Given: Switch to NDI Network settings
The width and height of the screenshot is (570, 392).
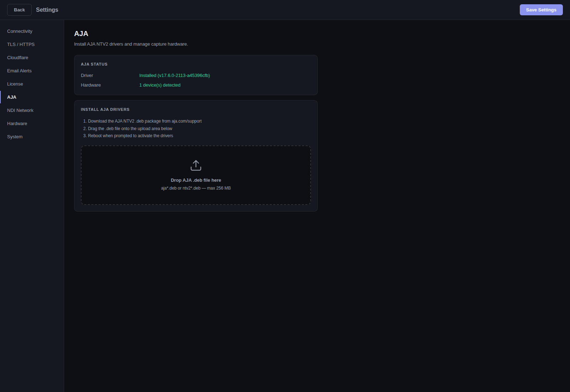Looking at the screenshot, I should tap(32, 110).
